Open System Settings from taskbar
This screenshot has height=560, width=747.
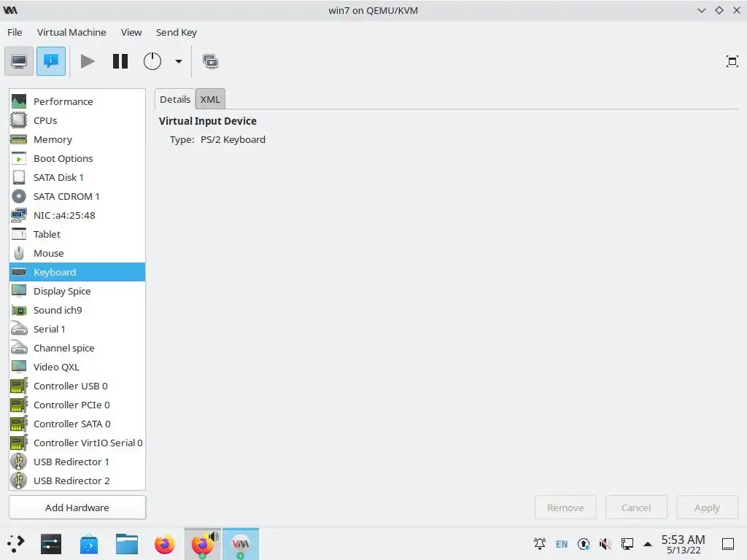coord(51,544)
